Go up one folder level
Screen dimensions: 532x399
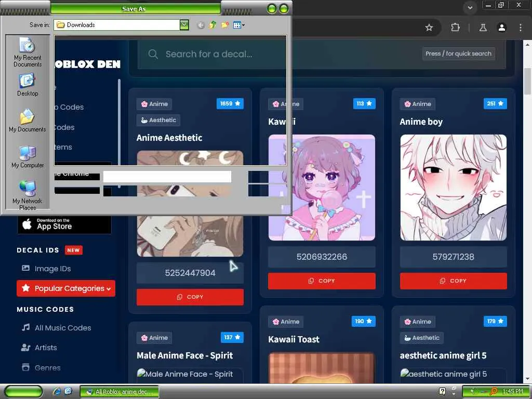click(x=212, y=25)
